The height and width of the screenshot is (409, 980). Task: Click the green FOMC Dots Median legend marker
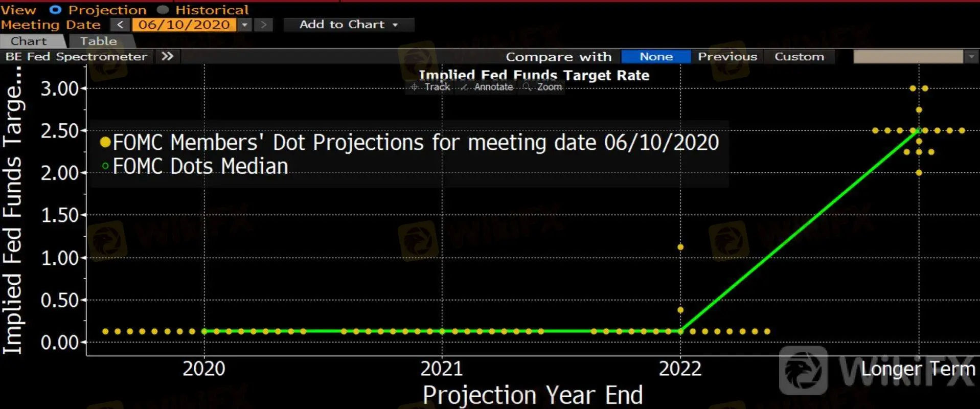105,166
